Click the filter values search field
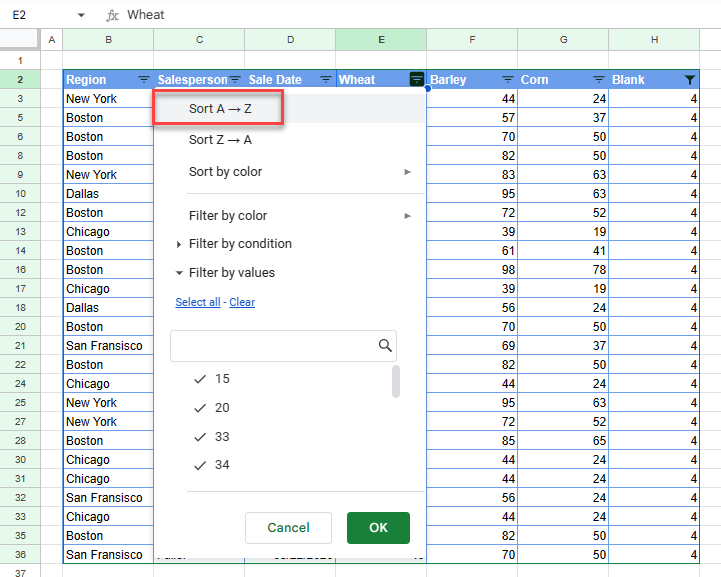This screenshot has width=721, height=577. 272,346
